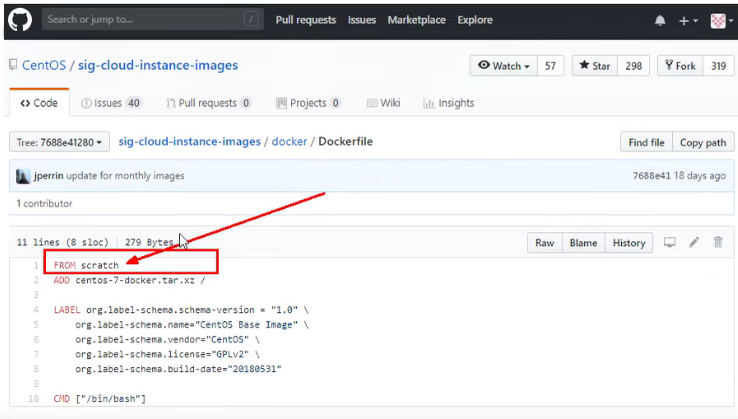The image size is (738, 419).
Task: Click the 'FROM scratch' code line
Action: [x=86, y=266]
